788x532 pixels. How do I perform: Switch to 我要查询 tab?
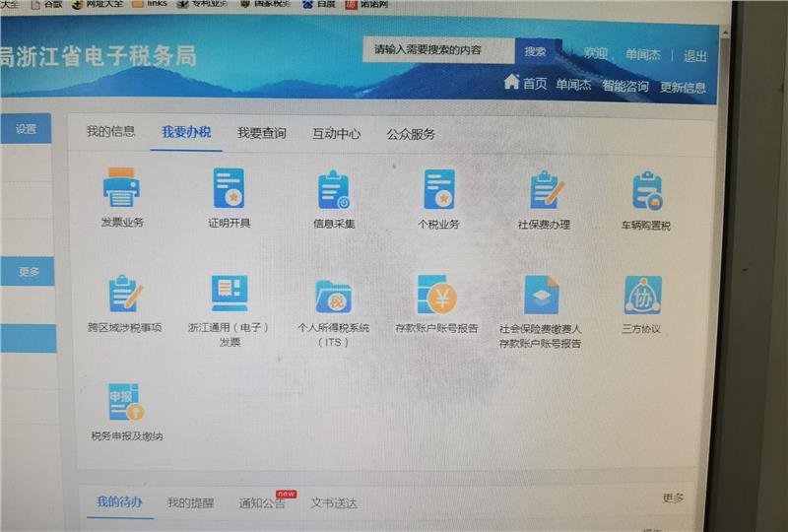click(x=261, y=133)
